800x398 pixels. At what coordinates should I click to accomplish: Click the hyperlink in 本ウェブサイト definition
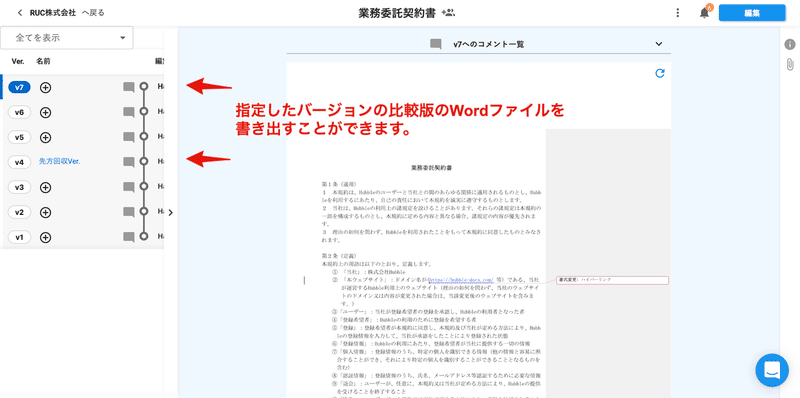(x=461, y=280)
